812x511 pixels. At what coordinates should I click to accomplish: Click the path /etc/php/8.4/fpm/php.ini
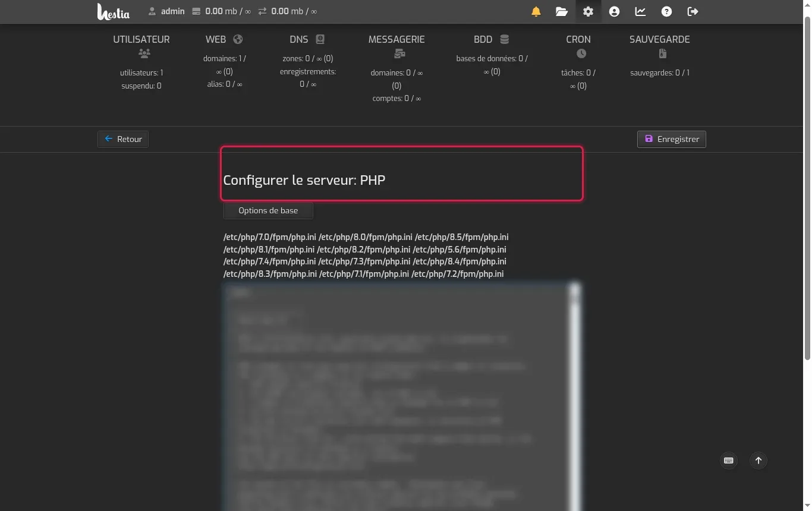click(459, 261)
